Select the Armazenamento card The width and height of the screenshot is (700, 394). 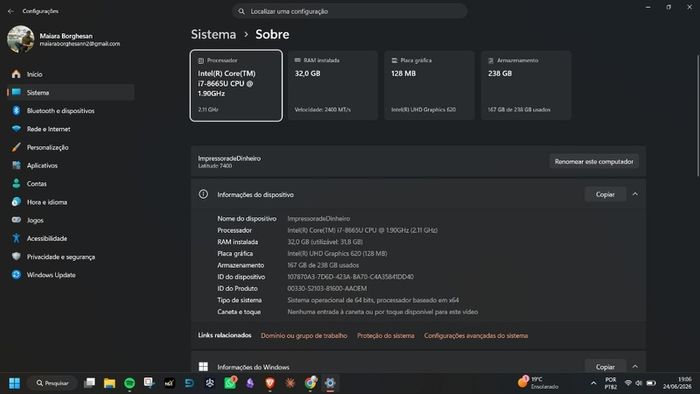point(526,85)
